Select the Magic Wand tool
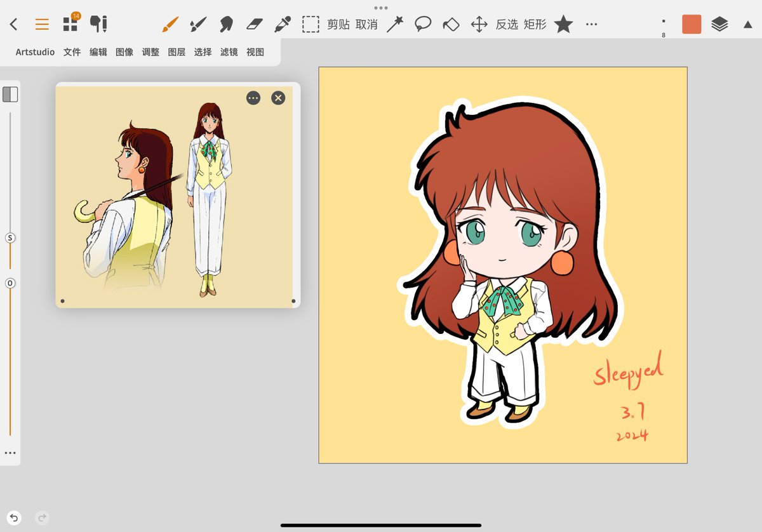Screen dimensions: 762x532 pos(395,25)
